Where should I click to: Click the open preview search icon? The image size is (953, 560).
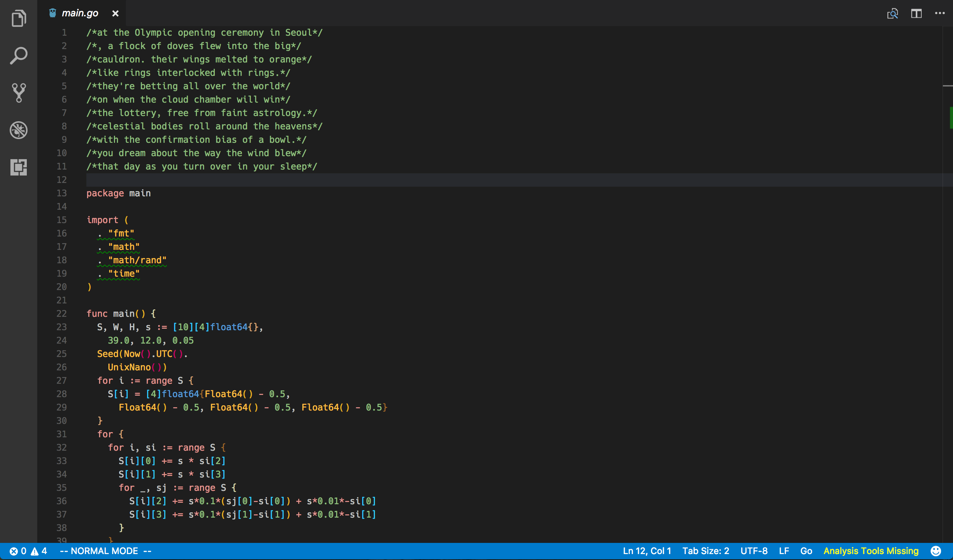coord(892,14)
